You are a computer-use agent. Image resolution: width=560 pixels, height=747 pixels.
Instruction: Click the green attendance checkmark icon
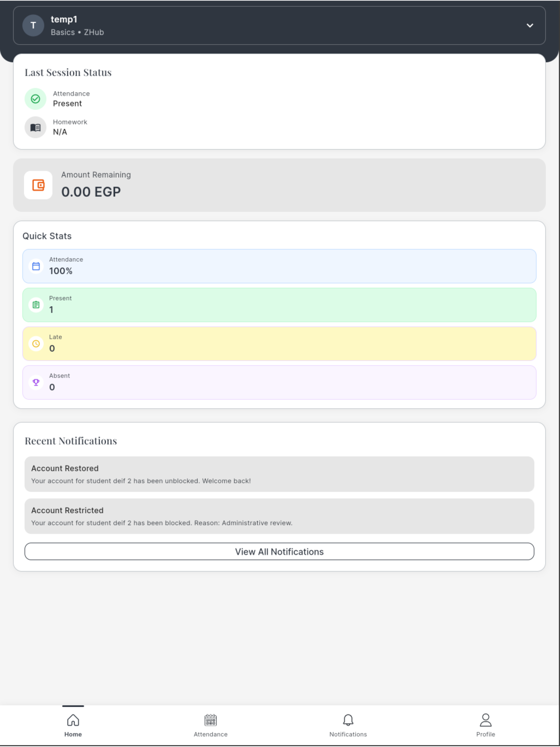tap(36, 99)
